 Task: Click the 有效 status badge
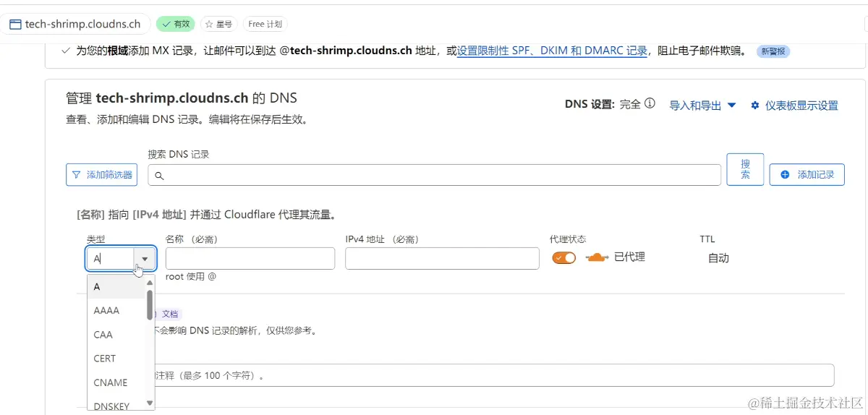(176, 24)
